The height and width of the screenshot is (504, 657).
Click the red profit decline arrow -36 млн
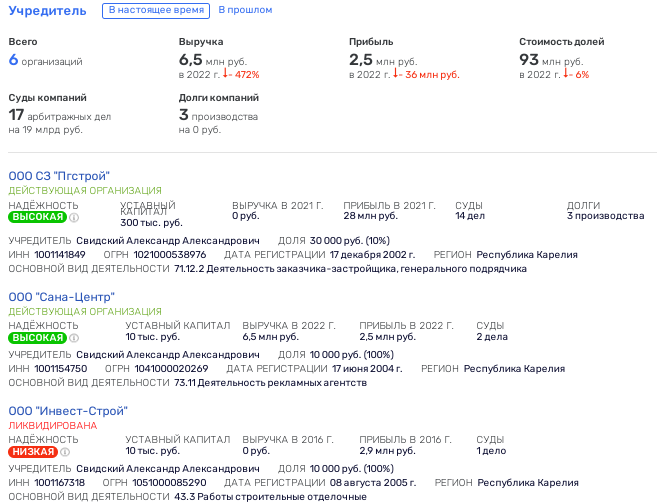coord(396,74)
